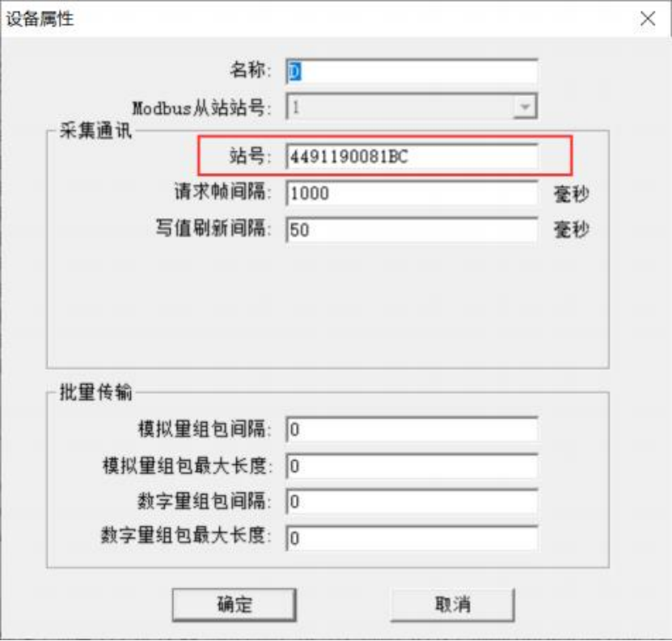This screenshot has width=672, height=641.
Task: Select the 请求帧间隔 field showing 1000
Action: coord(412,193)
